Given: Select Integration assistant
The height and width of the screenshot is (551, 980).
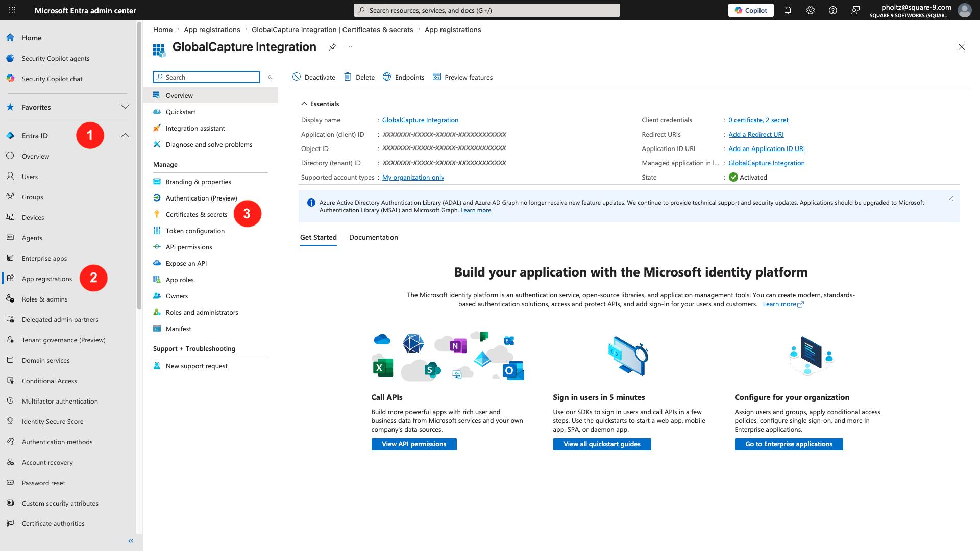Looking at the screenshot, I should pos(195,128).
